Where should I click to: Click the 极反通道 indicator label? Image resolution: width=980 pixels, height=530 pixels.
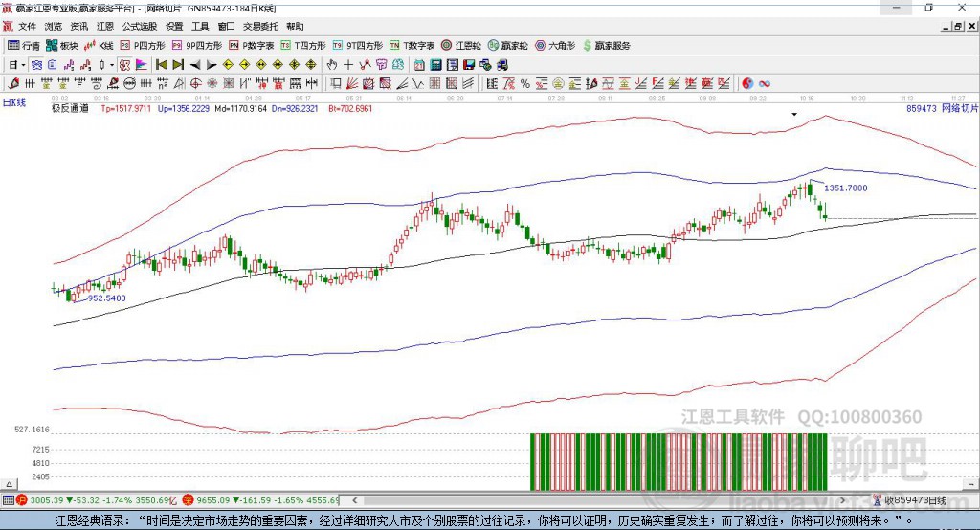pyautogui.click(x=70, y=108)
